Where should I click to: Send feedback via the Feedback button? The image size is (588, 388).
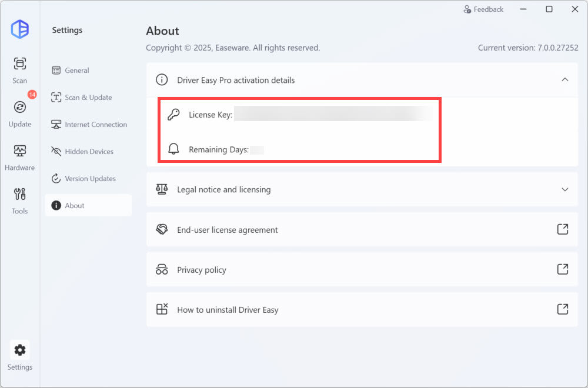pyautogui.click(x=483, y=9)
